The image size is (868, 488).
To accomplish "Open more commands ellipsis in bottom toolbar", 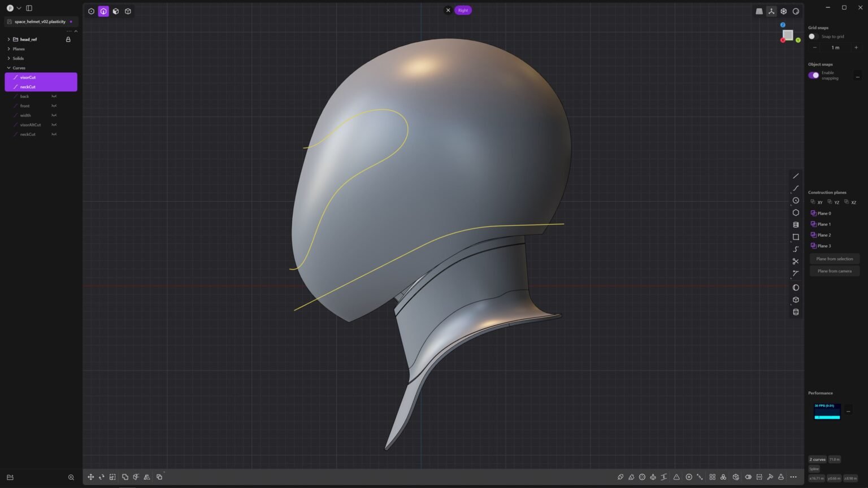I will [x=793, y=477].
